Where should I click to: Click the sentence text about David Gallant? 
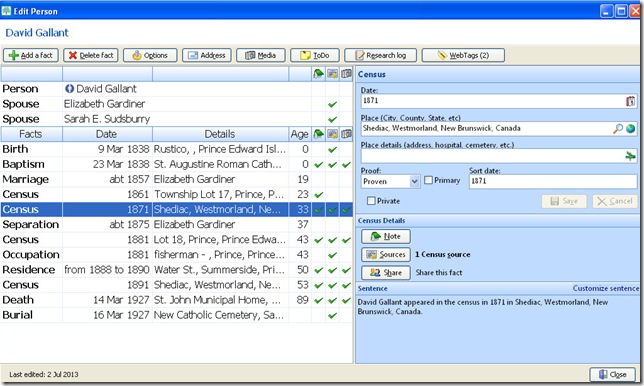[483, 307]
